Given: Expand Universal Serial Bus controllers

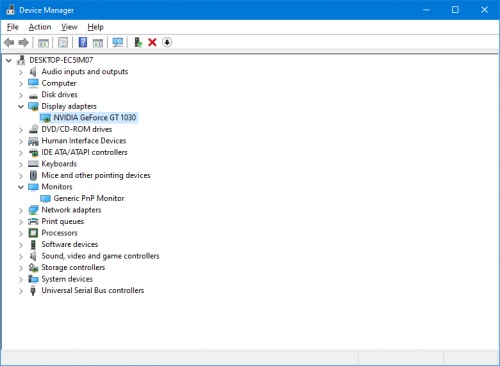Looking at the screenshot, I should (x=21, y=291).
